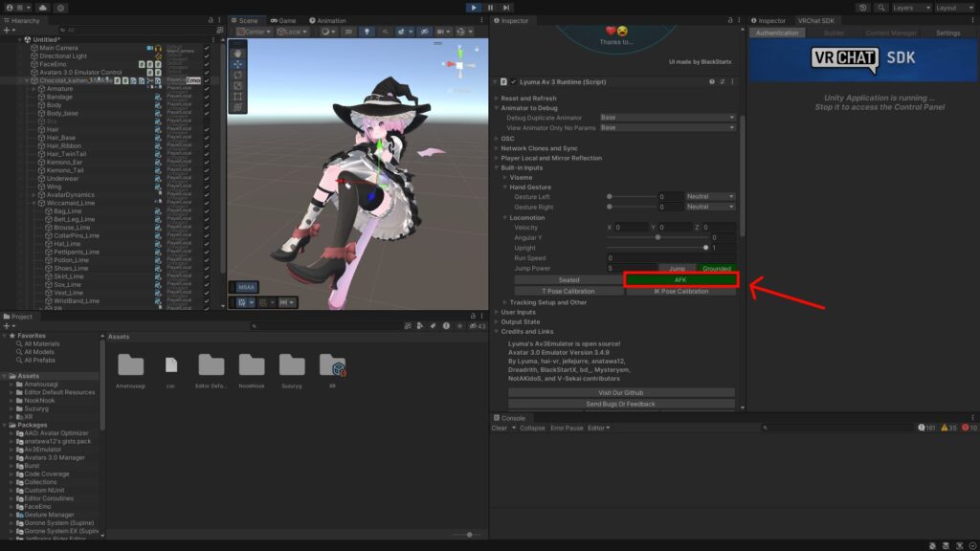Switch to the Game tab

(283, 20)
